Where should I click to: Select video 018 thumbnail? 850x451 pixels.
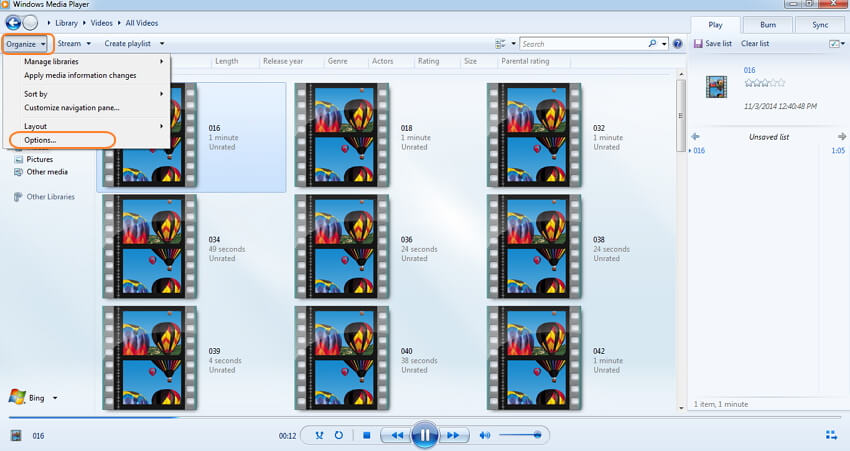tap(342, 135)
